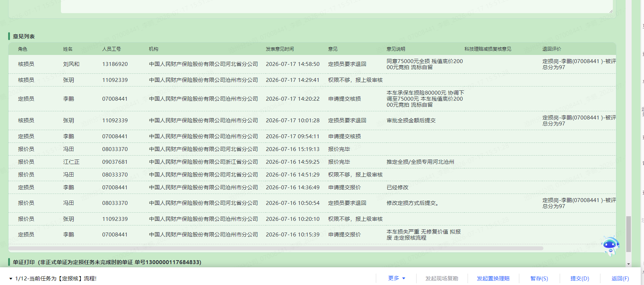
Task: Click the 单证打印 section heading
Action: coord(107,262)
